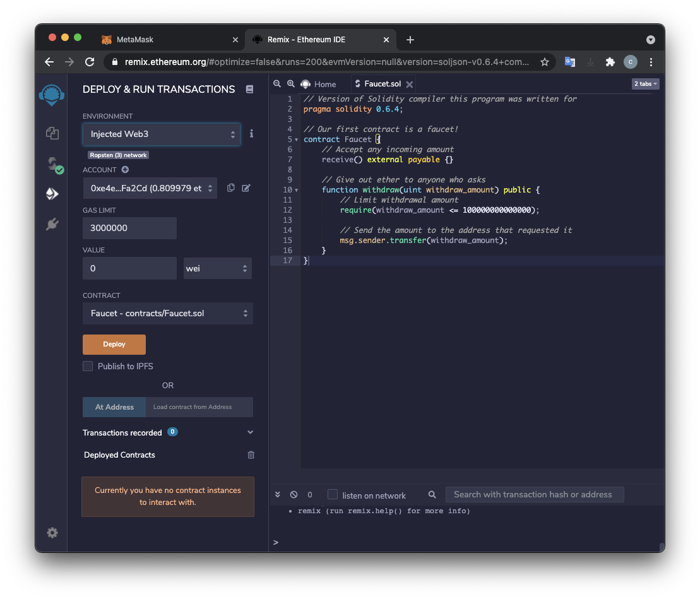This screenshot has width=700, height=599.
Task: Clear the terminal console
Action: click(x=294, y=495)
